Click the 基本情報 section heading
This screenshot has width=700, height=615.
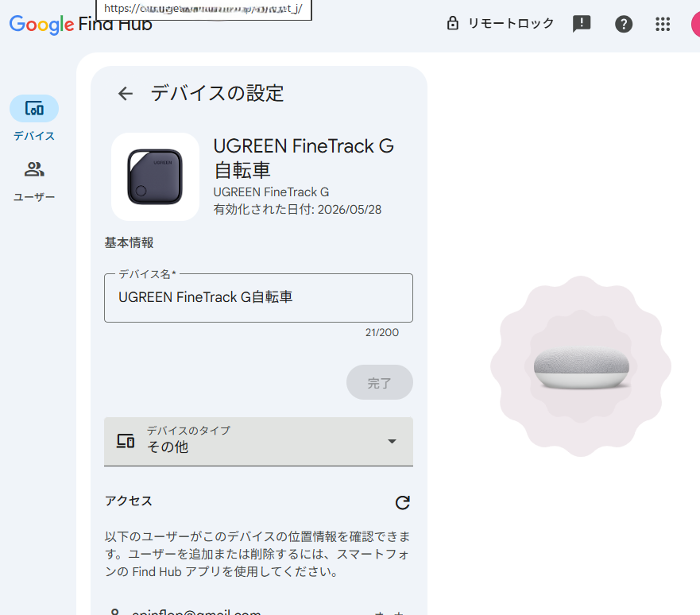point(129,243)
